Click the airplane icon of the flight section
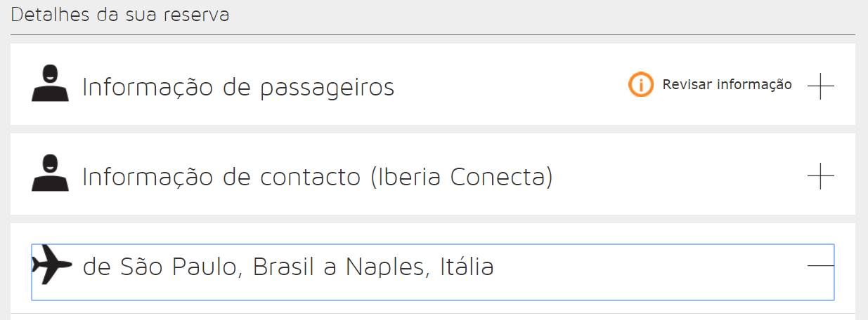 pos(52,265)
